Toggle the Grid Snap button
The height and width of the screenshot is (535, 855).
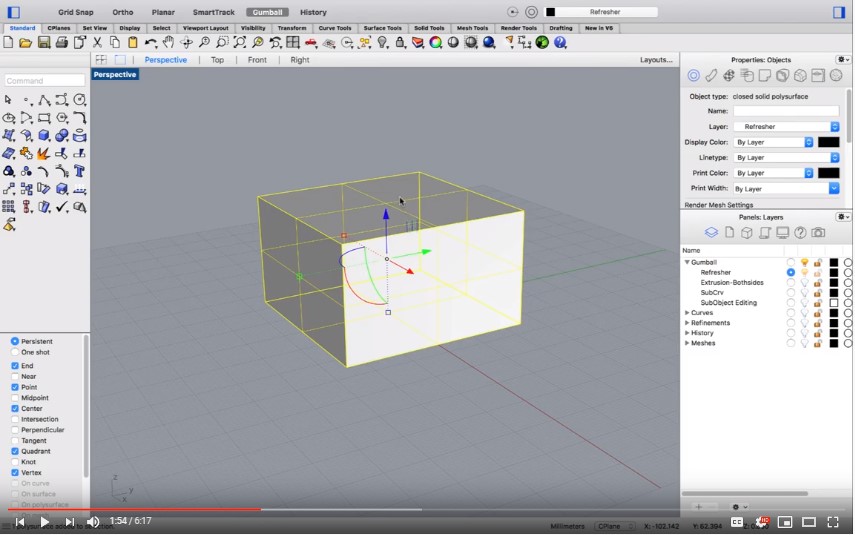(76, 12)
